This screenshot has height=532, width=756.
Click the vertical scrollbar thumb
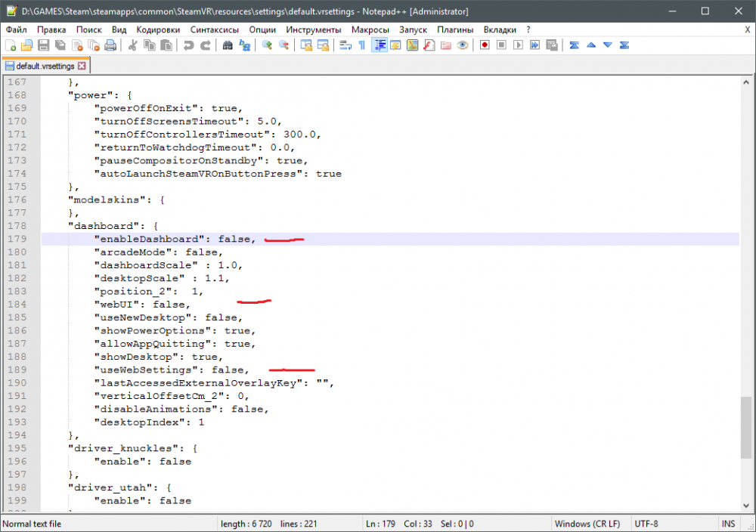point(747,427)
